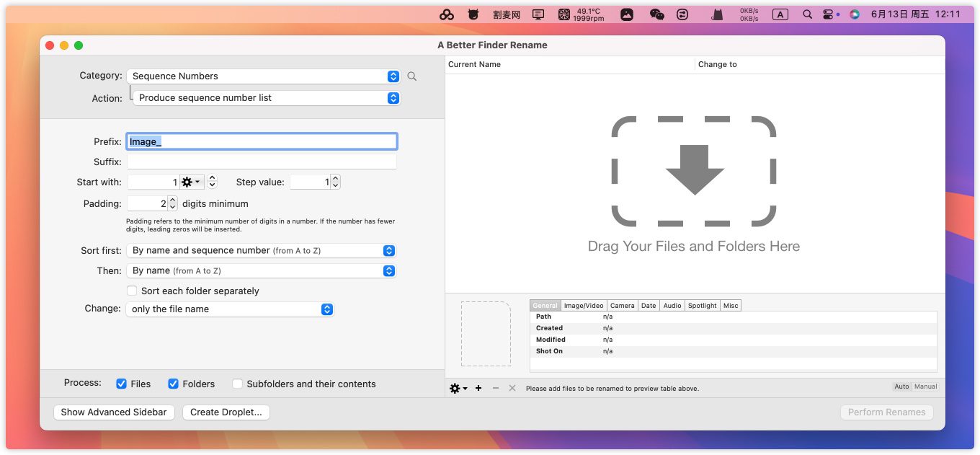Click the Suffix input field
Image resolution: width=980 pixels, height=455 pixels.
click(262, 162)
